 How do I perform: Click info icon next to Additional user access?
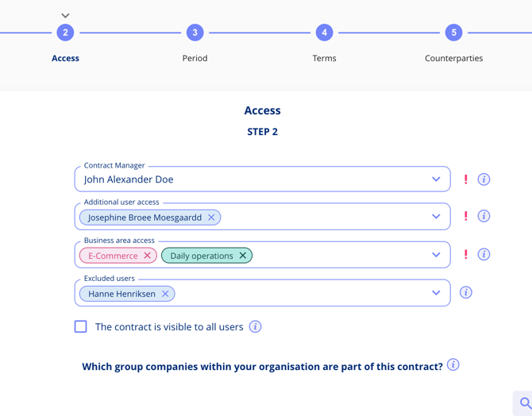pyautogui.click(x=484, y=216)
